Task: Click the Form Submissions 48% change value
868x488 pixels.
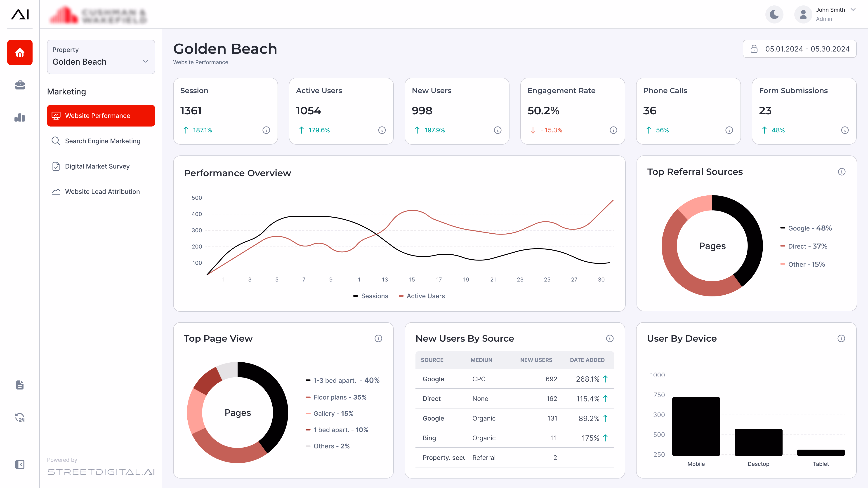Action: point(778,130)
